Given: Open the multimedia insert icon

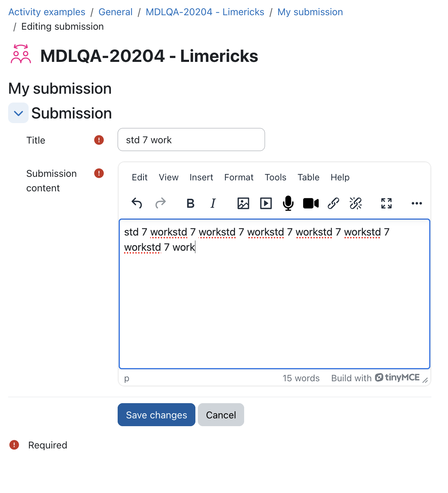Looking at the screenshot, I should tap(266, 203).
